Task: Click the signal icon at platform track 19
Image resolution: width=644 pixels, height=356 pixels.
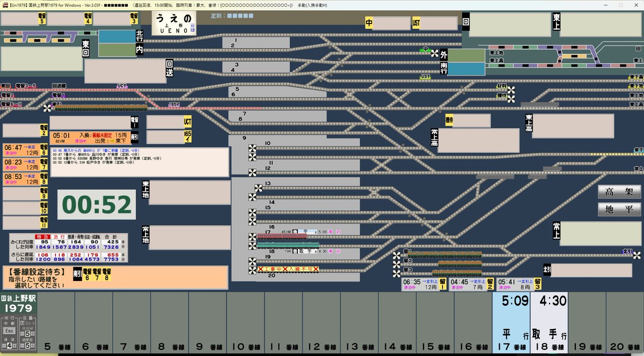Action: coord(252,261)
